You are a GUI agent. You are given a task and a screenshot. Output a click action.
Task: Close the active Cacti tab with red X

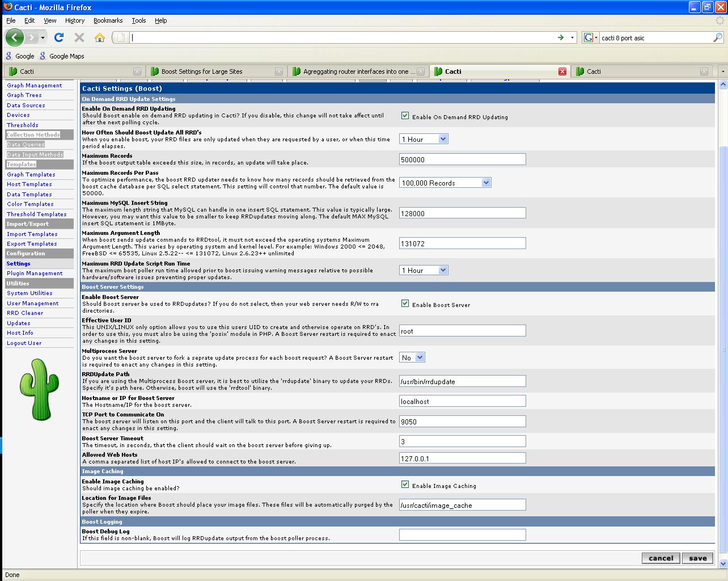tap(562, 71)
